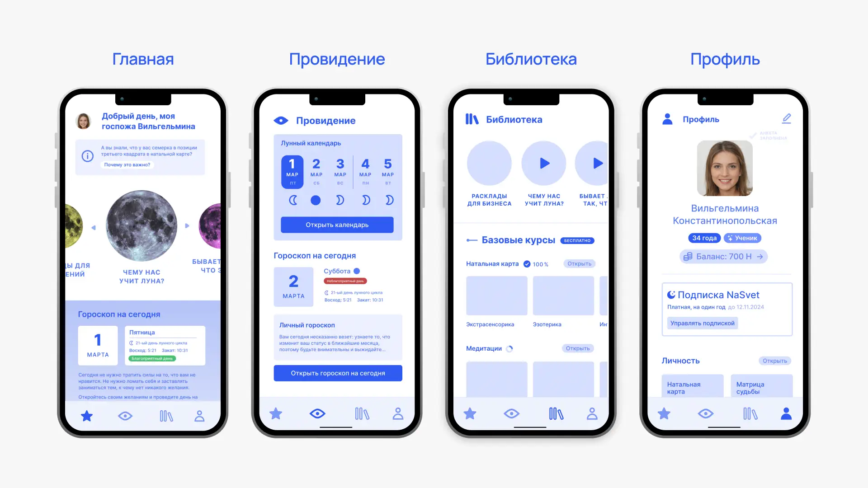Tap the Профиль (profile) tab icon
This screenshot has width=868, height=488.
[x=787, y=413]
